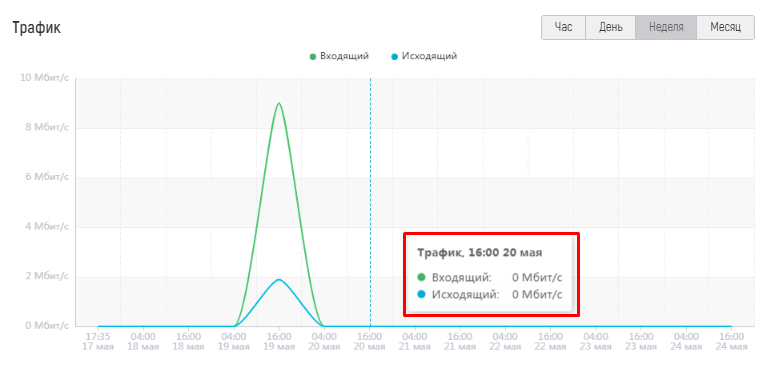
Task: Click the 16:00 18 мая axis label
Action: pyautogui.click(x=188, y=342)
